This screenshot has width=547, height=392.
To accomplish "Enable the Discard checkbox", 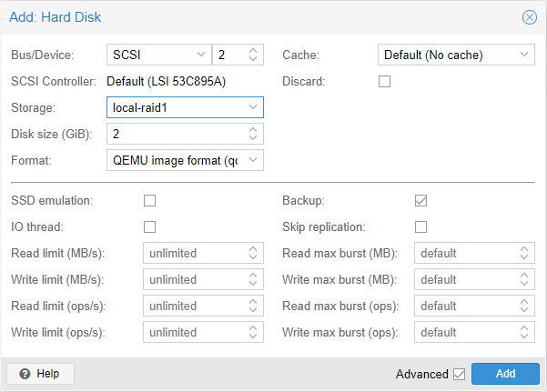I will coord(384,81).
